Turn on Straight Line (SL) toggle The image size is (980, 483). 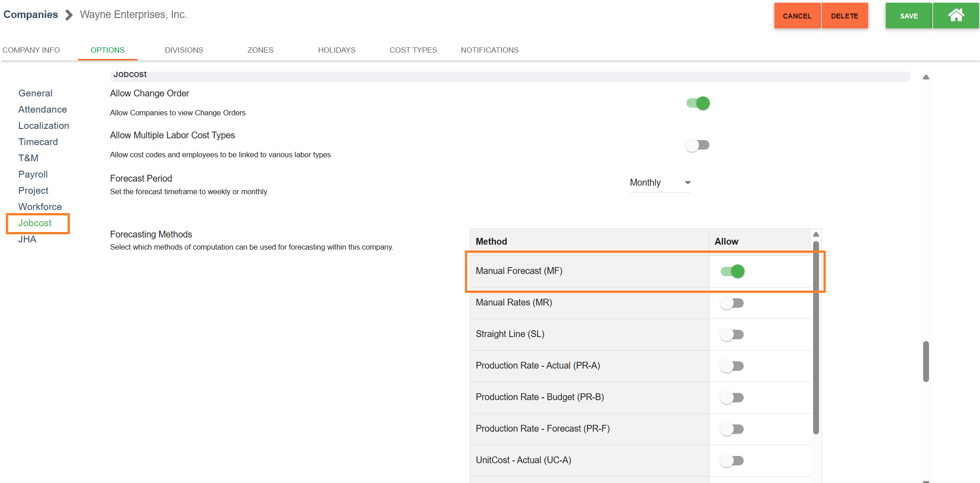tap(732, 335)
